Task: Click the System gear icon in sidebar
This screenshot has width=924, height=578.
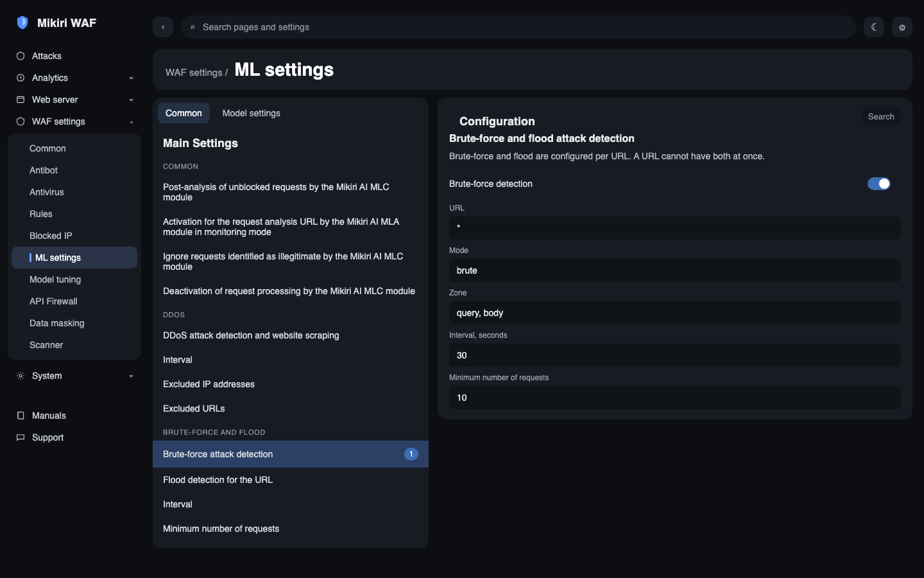Action: coord(21,376)
